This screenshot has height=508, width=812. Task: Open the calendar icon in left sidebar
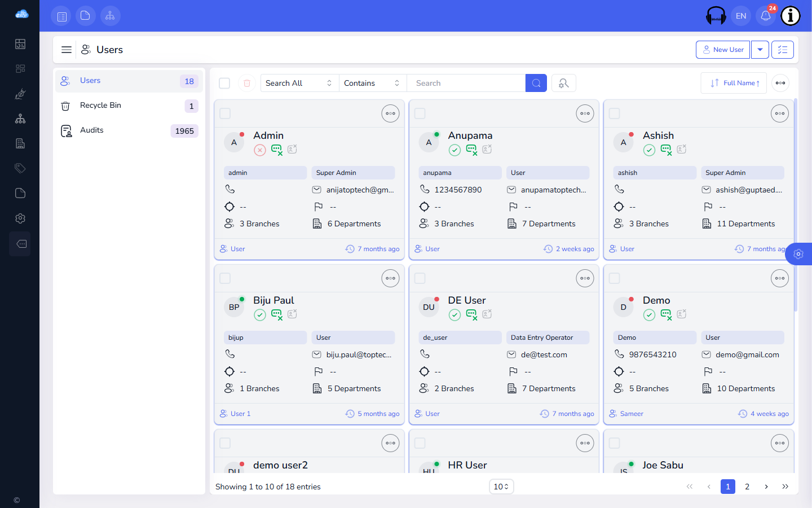coord(20,44)
